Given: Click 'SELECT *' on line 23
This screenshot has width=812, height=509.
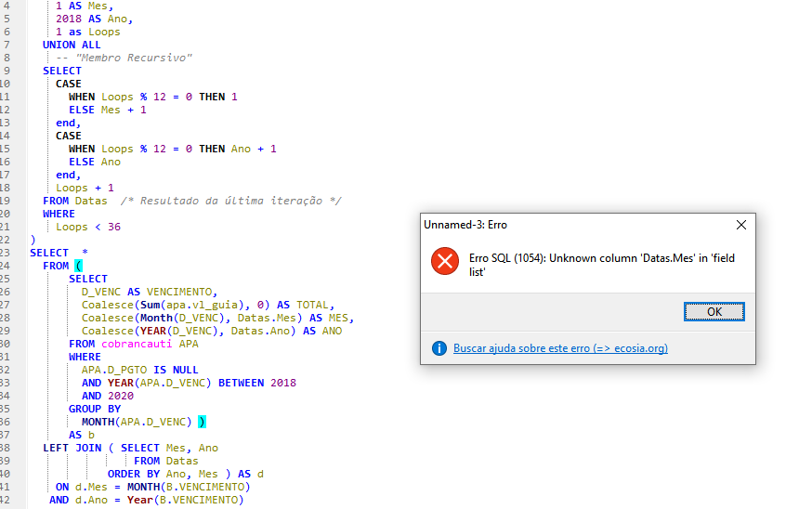Looking at the screenshot, I should point(59,253).
